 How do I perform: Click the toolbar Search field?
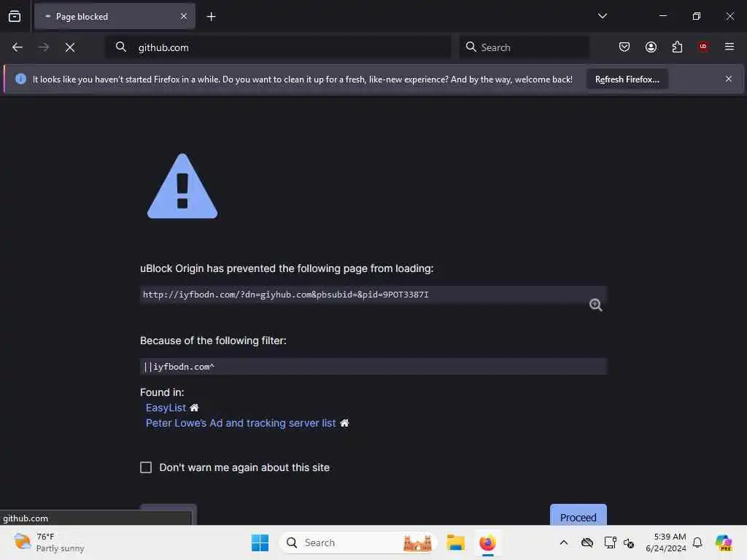tap(524, 47)
